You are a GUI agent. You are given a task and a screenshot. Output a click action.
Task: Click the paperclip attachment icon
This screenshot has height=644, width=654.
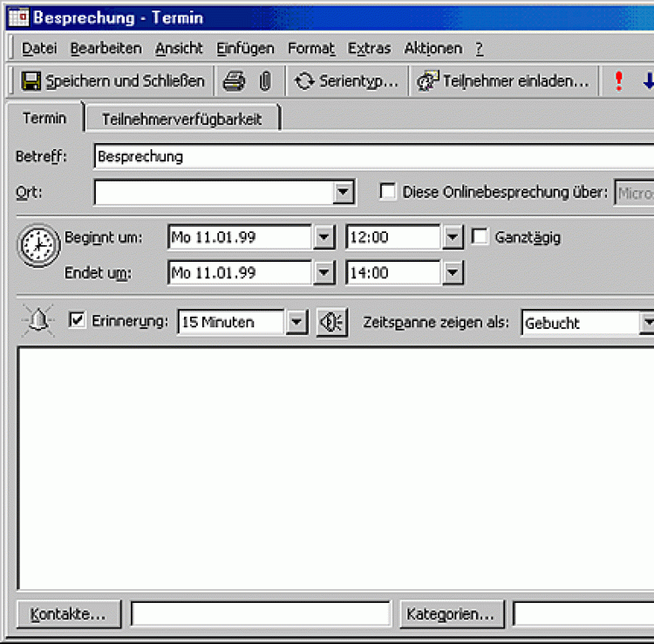click(x=265, y=81)
